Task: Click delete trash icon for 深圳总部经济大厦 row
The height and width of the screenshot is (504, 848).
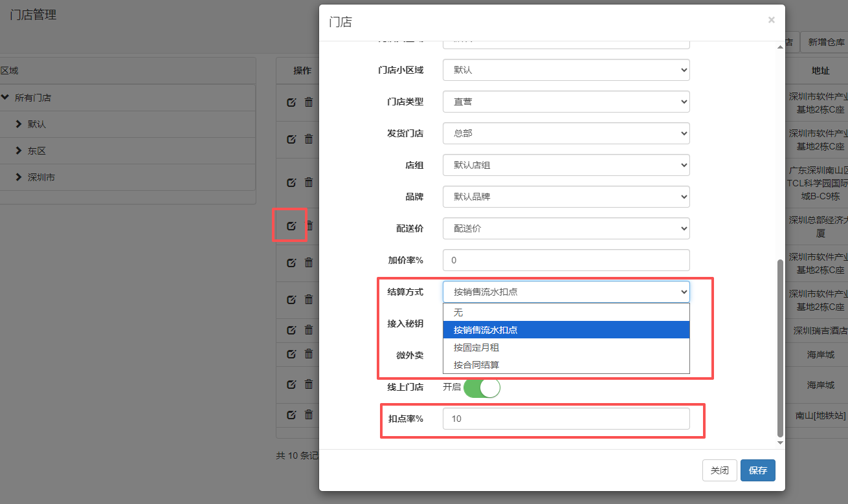Action: [309, 226]
